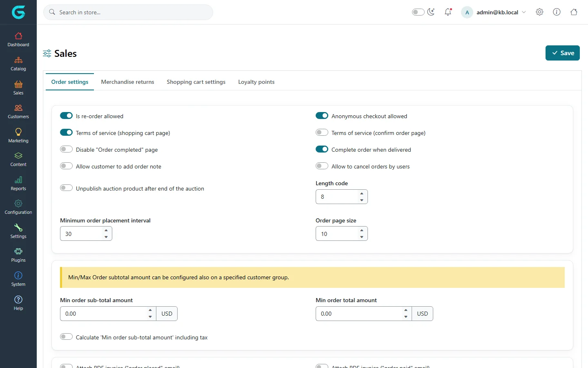The image size is (588, 368).
Task: Toggle the dark mode switch
Action: pyautogui.click(x=418, y=12)
